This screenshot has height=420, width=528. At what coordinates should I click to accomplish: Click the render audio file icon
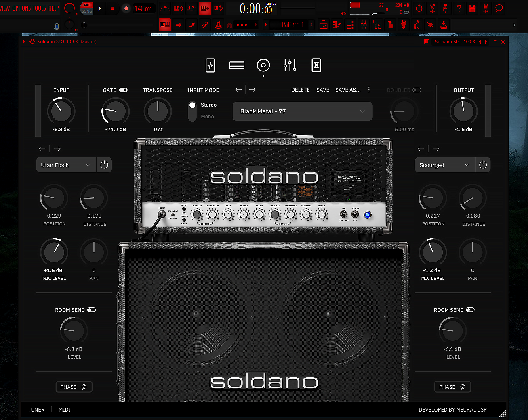point(486,8)
